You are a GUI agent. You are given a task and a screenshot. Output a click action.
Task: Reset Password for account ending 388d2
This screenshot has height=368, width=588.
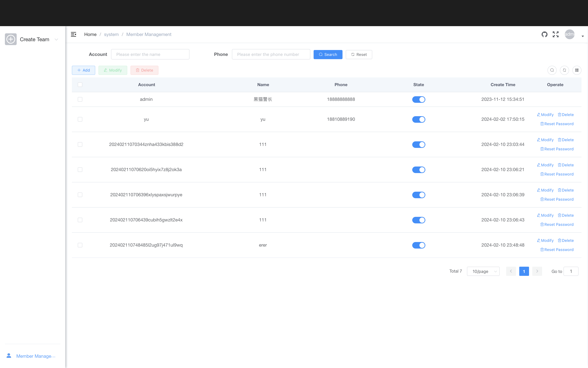tap(557, 149)
